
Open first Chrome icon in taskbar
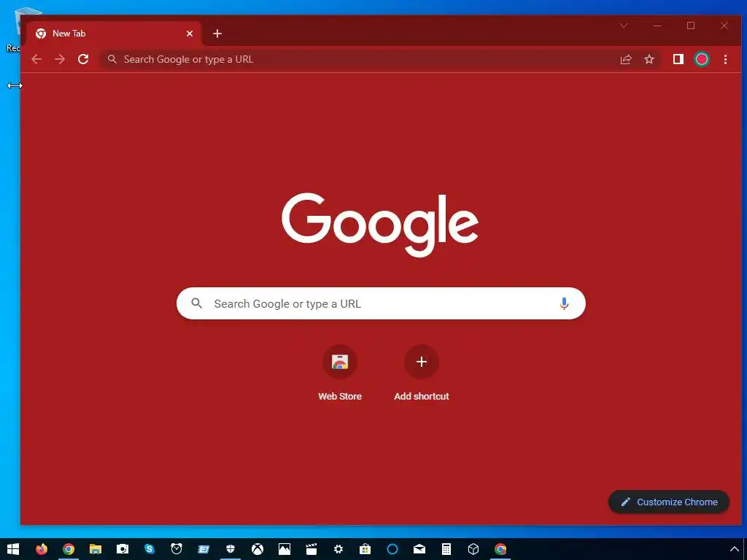[x=69, y=549]
